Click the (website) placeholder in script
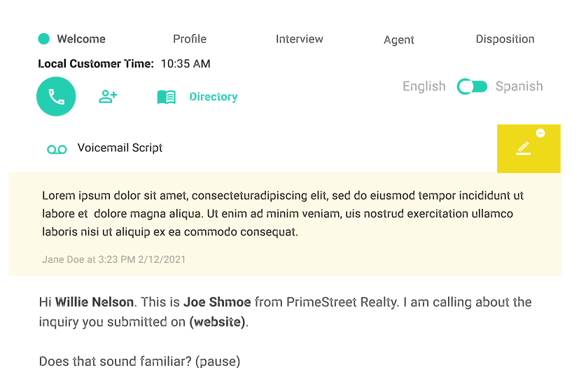Screen dimensions: 588x368 (x=218, y=322)
